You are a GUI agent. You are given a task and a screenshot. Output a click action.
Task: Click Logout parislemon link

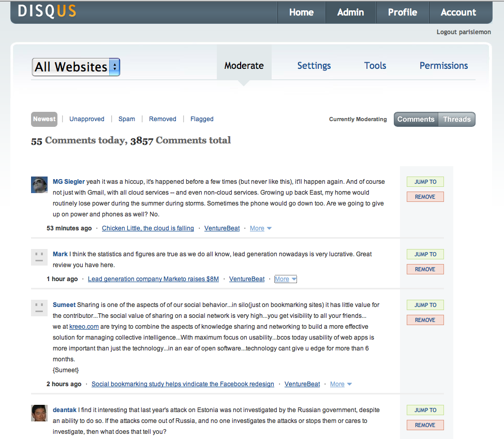coord(464,32)
